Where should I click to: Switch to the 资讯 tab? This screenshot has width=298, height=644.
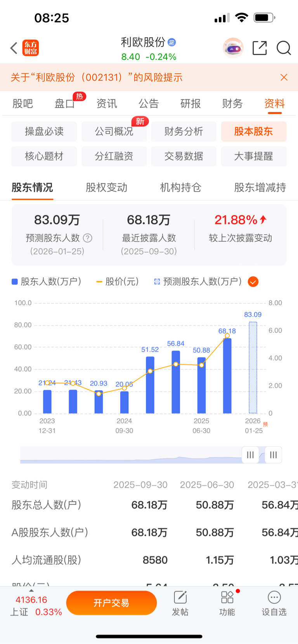pyautogui.click(x=107, y=103)
